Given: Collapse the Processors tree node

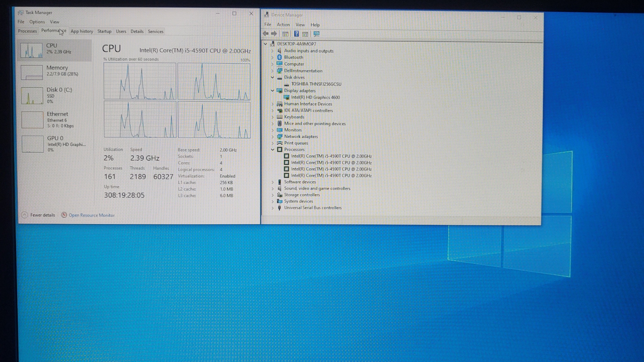Looking at the screenshot, I should coord(273,150).
